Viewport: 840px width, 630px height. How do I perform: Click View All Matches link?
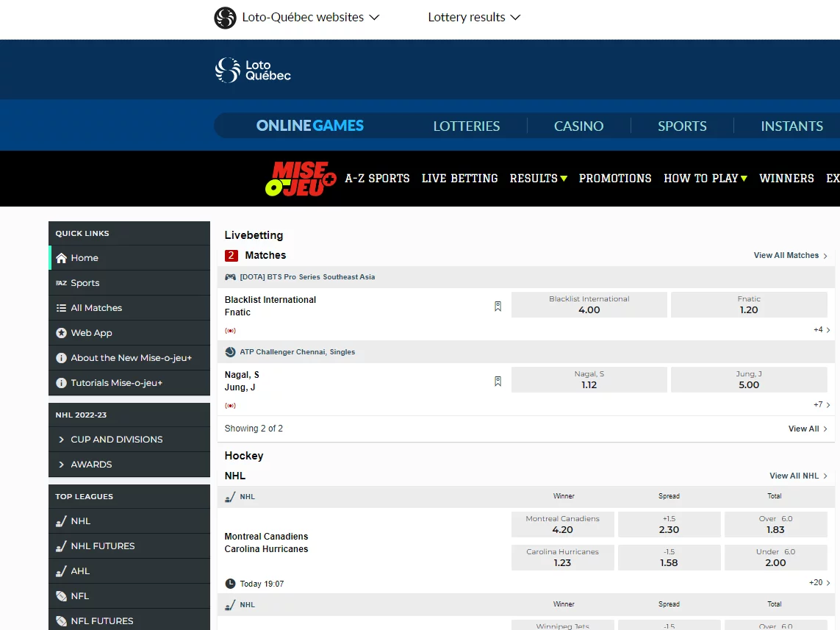coord(791,256)
